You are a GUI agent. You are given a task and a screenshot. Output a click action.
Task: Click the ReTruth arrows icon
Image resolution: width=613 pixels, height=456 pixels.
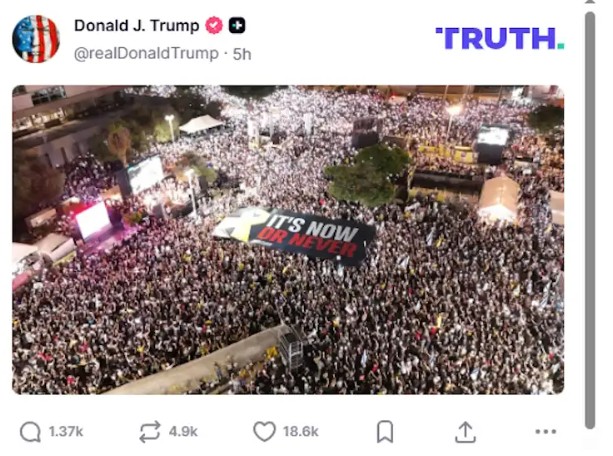coord(150,432)
